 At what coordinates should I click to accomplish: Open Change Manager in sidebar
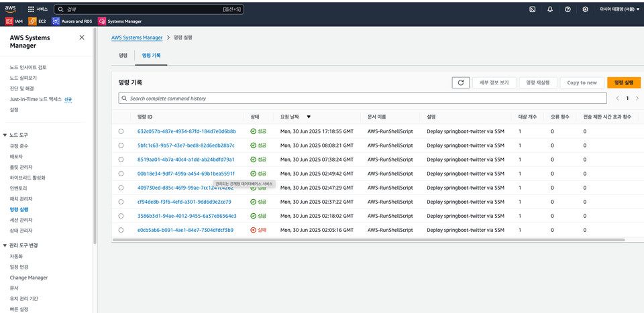point(29,277)
